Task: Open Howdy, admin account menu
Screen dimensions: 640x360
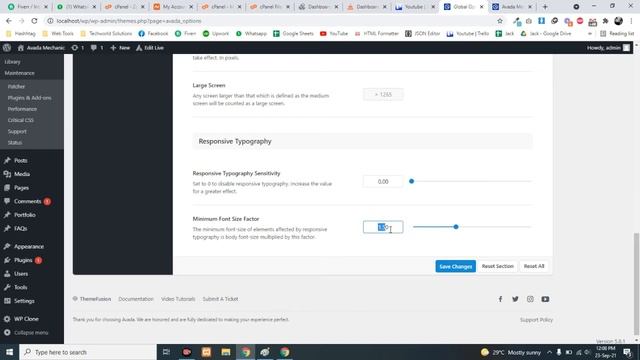Action: click(x=608, y=48)
